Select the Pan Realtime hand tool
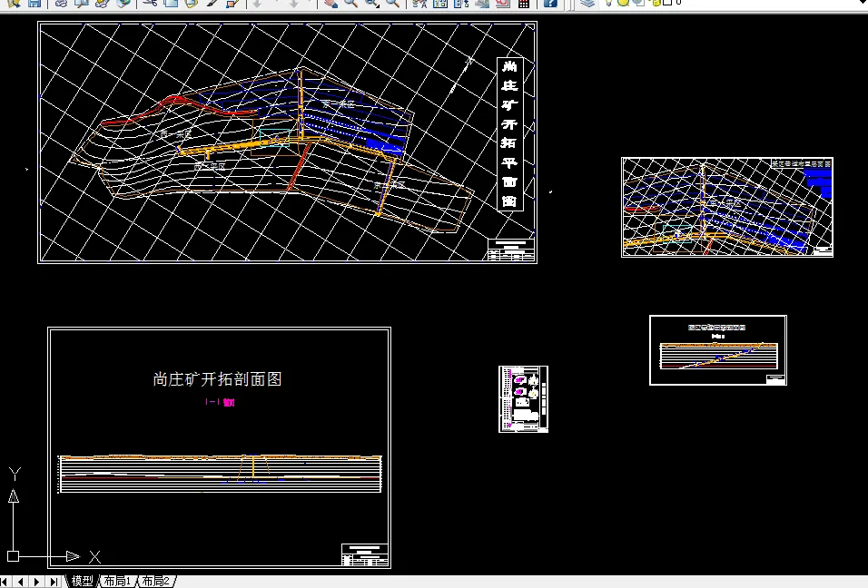The height and width of the screenshot is (588, 868). (x=330, y=5)
